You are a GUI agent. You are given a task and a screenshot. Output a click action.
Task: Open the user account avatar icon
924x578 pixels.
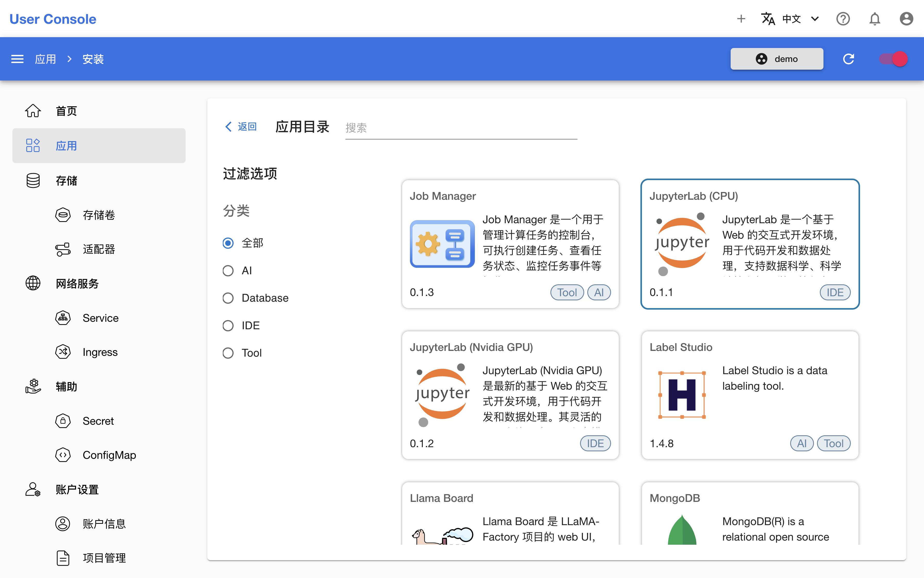pos(906,19)
